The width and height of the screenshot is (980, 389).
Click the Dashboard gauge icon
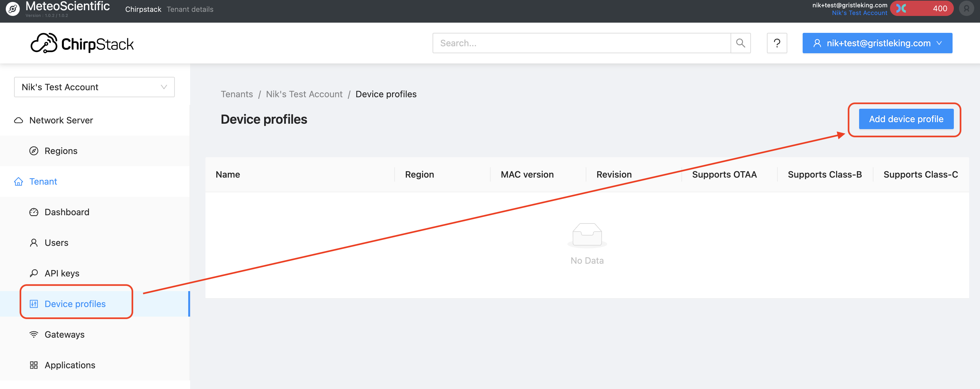34,212
